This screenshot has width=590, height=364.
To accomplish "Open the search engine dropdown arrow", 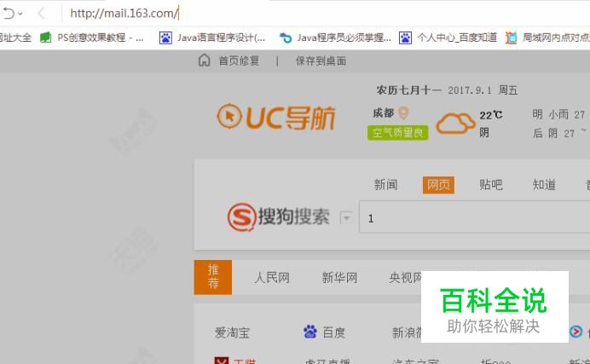I will point(346,217).
